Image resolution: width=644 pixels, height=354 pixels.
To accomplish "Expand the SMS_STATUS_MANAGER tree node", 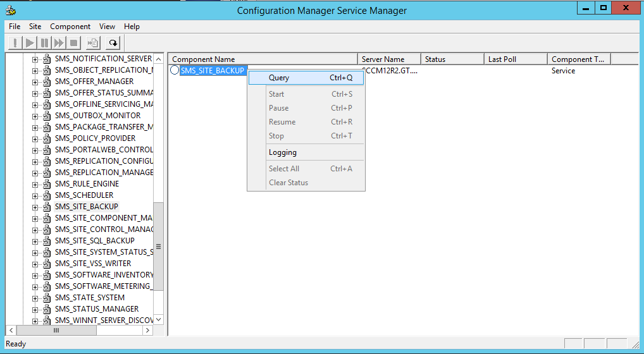I will tap(35, 309).
